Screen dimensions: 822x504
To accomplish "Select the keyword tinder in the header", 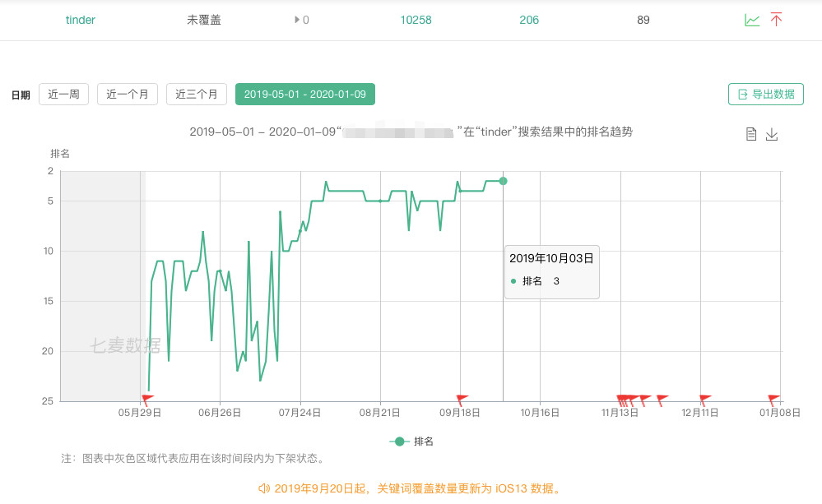I will pyautogui.click(x=80, y=20).
